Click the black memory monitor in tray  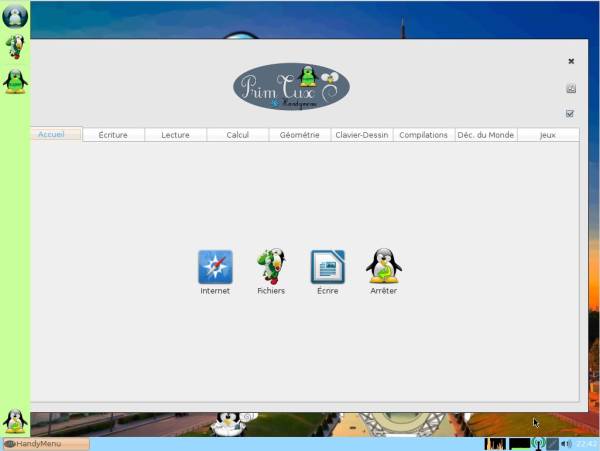point(519,444)
